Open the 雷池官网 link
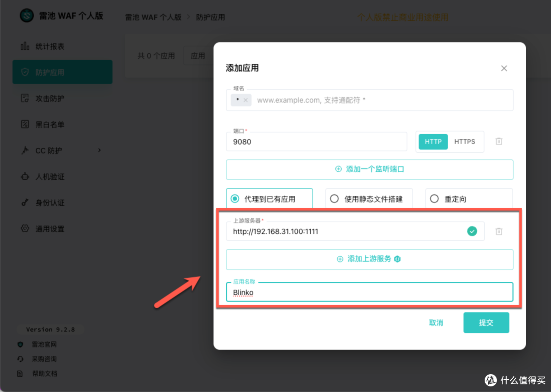This screenshot has width=551, height=392. tap(44, 345)
